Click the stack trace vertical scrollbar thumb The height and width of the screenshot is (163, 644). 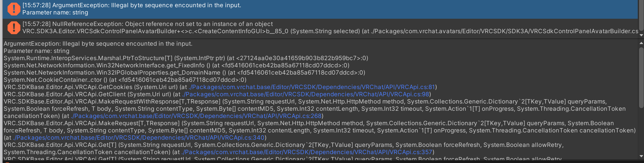641,77
